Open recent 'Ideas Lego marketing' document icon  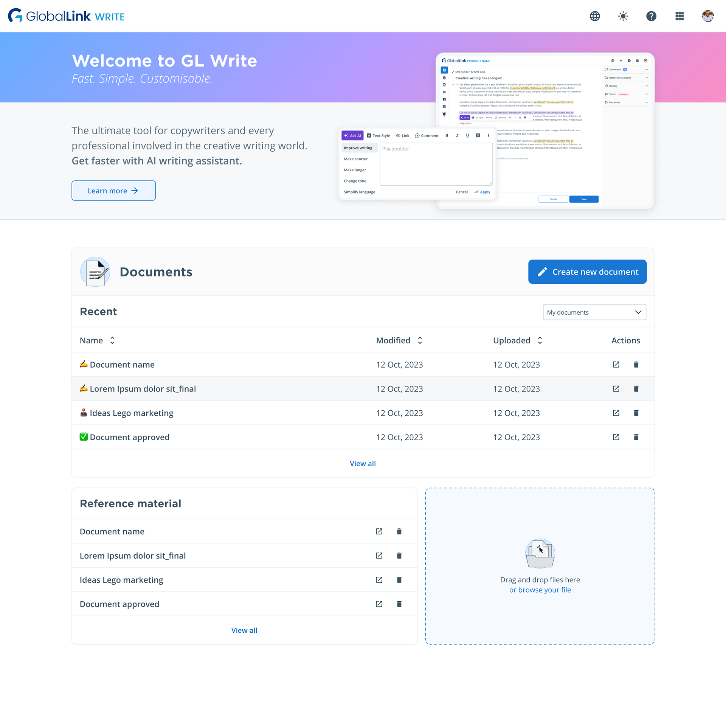point(616,413)
